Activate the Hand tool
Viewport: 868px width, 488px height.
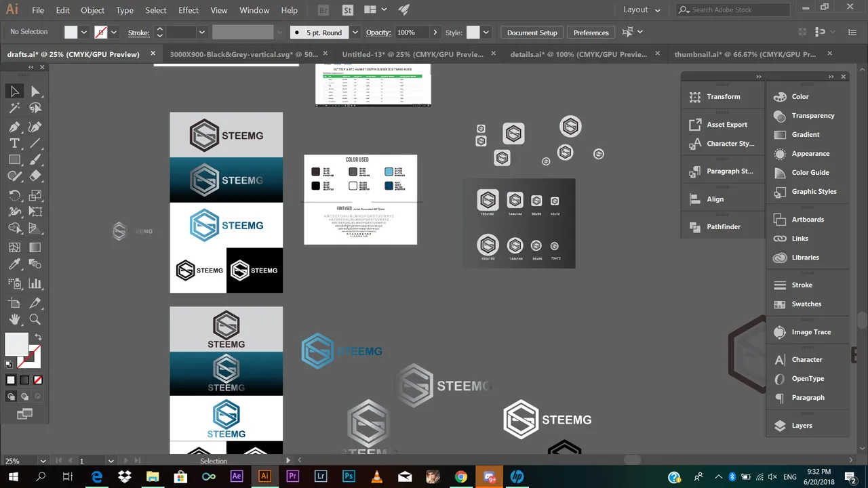point(14,319)
